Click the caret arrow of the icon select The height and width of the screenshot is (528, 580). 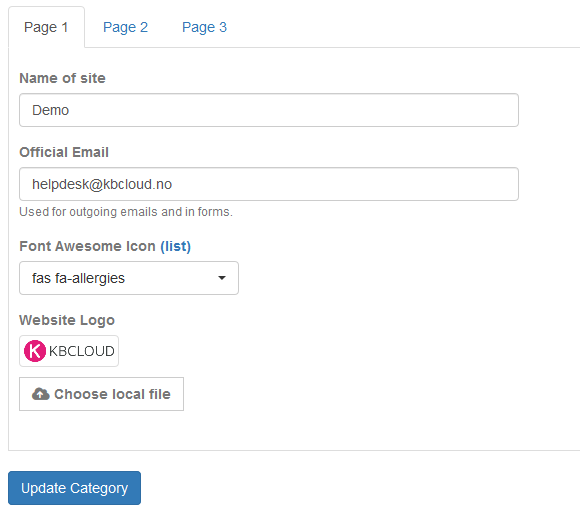tap(222, 278)
